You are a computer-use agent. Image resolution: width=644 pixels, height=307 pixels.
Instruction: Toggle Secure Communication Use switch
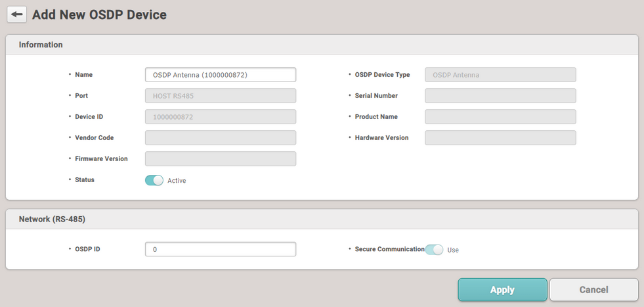[x=434, y=249]
